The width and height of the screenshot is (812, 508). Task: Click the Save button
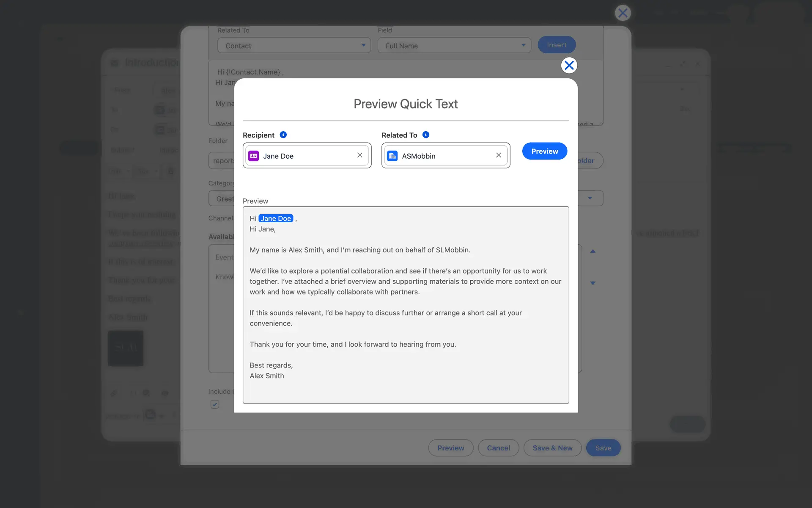tap(603, 448)
